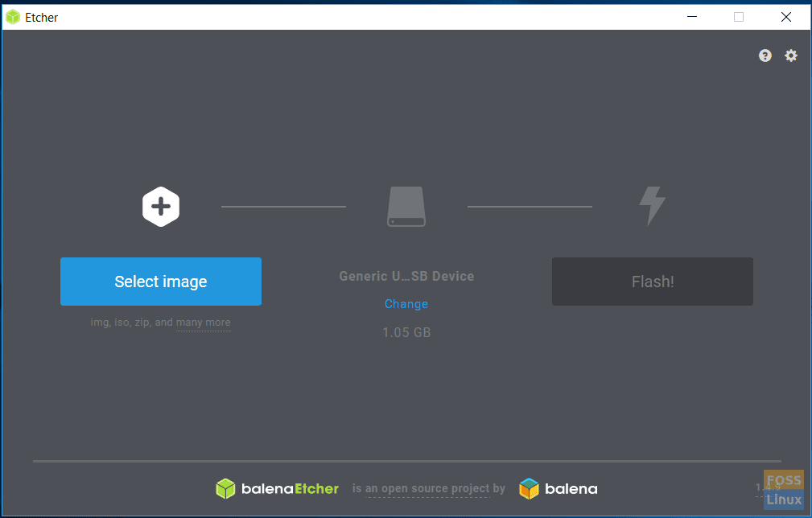Screen dimensions: 812x518
Task: Click the Select image button
Action: pos(160,282)
